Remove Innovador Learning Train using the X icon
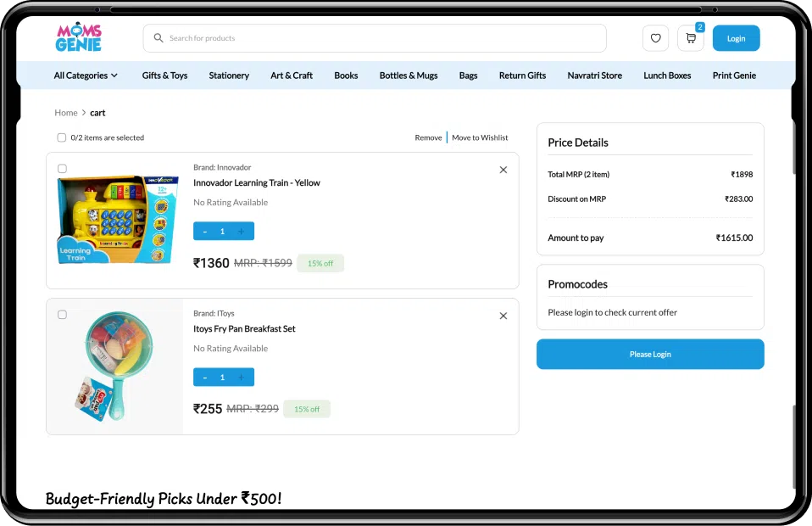Image resolution: width=812 pixels, height=526 pixels. pyautogui.click(x=503, y=170)
